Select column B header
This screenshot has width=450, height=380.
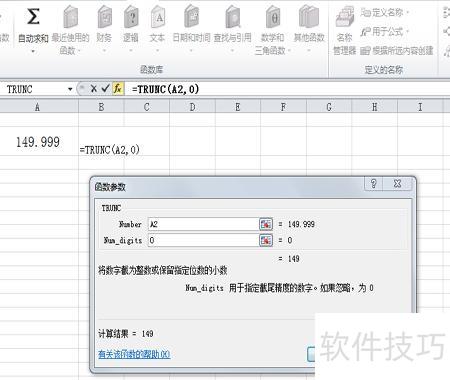[x=101, y=107]
